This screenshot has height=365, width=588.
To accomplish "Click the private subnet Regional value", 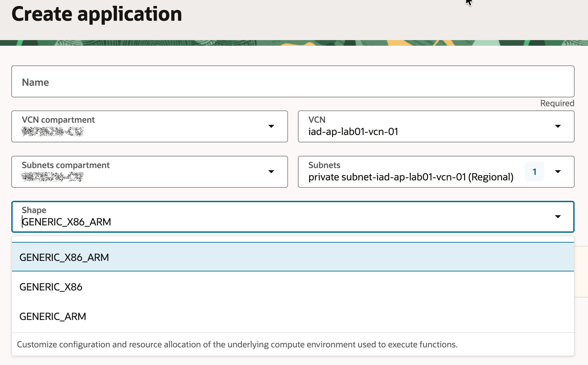I will (411, 177).
